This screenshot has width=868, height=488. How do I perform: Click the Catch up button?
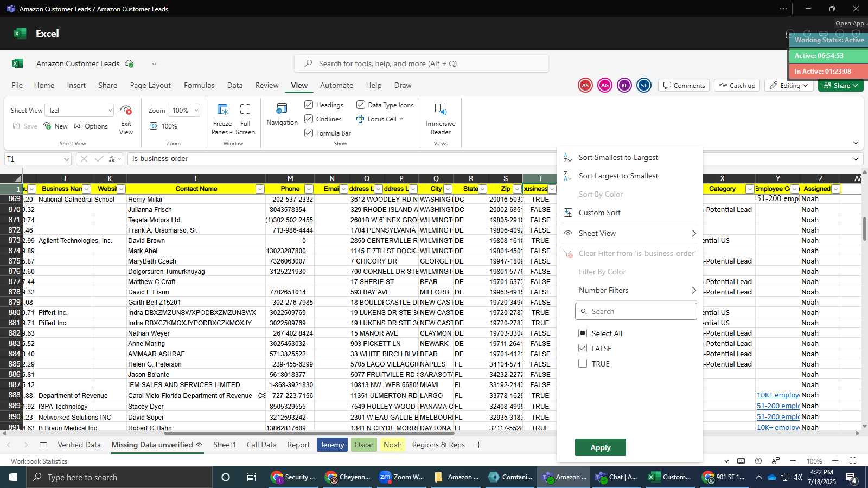click(x=737, y=85)
